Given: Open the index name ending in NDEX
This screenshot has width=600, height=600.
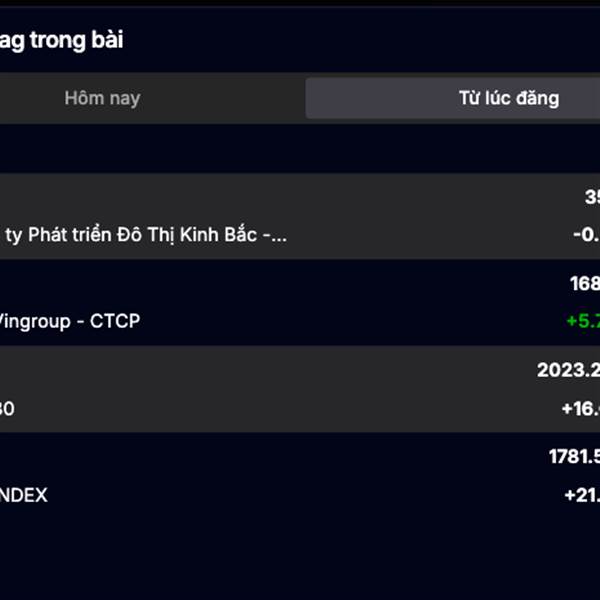Looking at the screenshot, I should [24, 495].
